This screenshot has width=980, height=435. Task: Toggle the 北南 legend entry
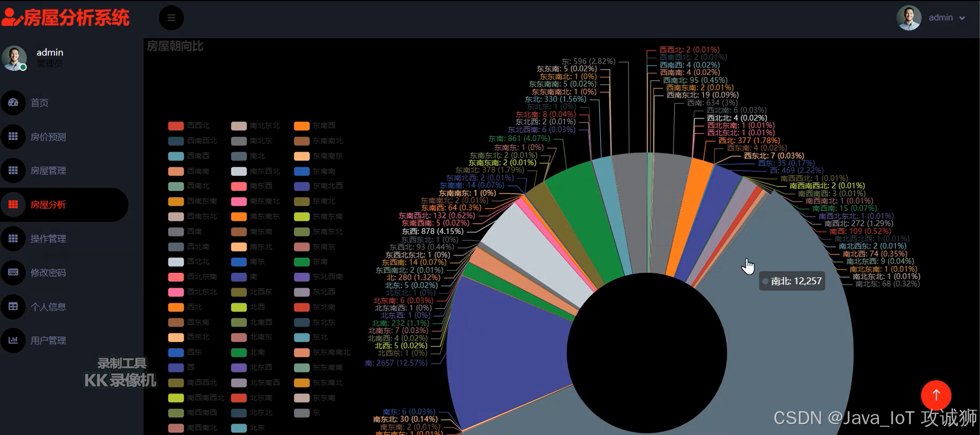click(x=248, y=352)
